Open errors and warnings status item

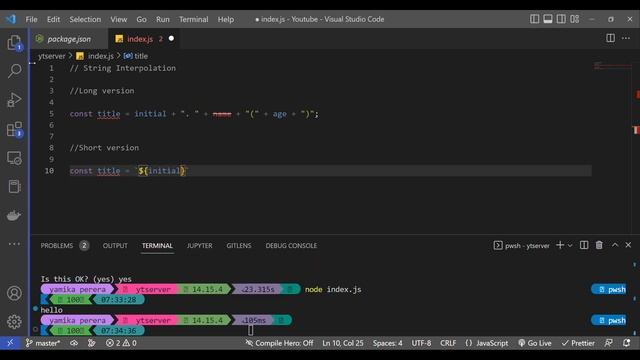[x=121, y=343]
